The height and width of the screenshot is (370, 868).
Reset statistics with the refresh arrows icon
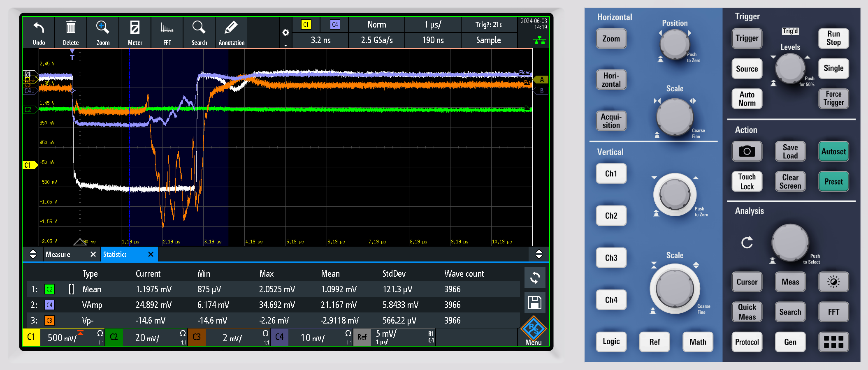(x=535, y=278)
